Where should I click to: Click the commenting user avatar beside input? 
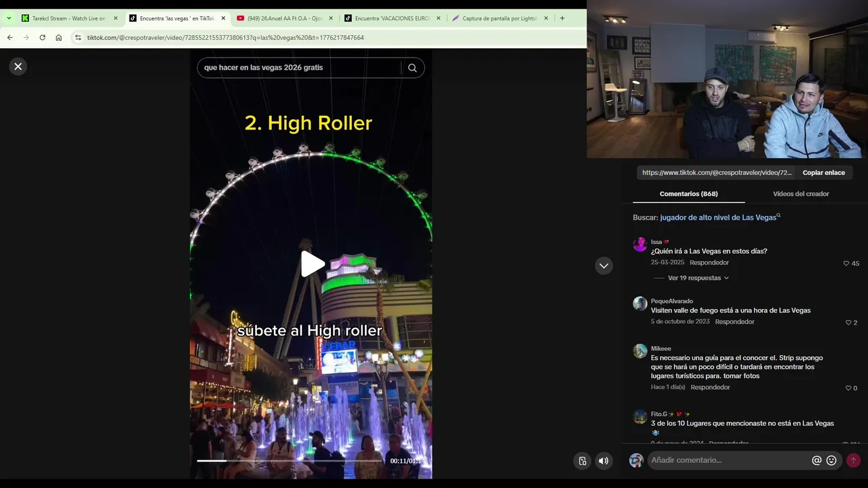(636, 461)
